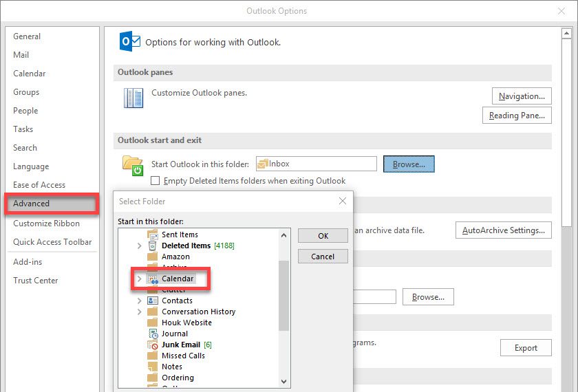Click the start folder power icon

[x=133, y=166]
